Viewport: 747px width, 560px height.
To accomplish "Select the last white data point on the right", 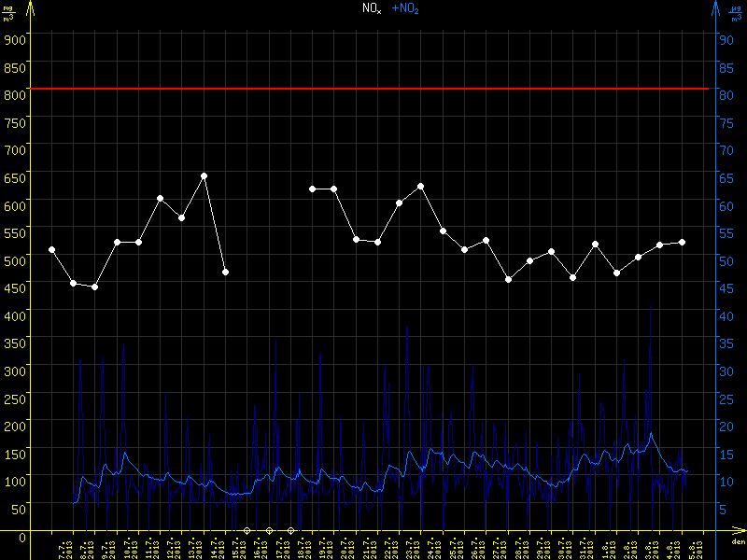I will click(x=683, y=242).
